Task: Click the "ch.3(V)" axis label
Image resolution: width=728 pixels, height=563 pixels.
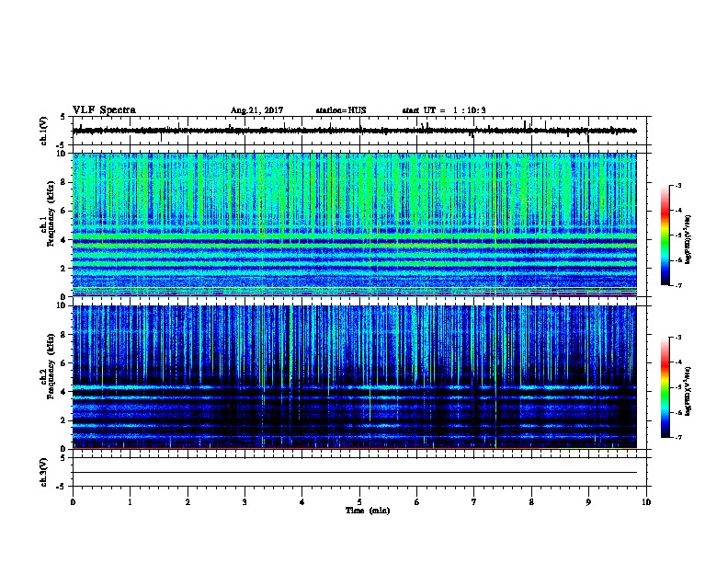Action: click(x=43, y=472)
